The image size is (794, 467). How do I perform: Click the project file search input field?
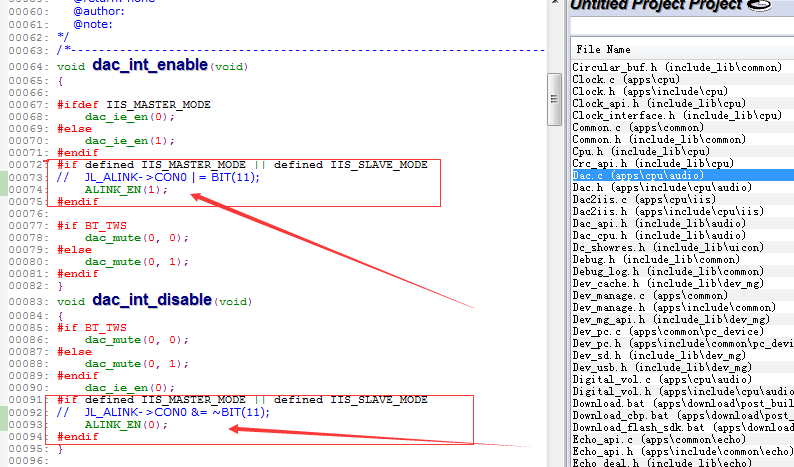[682, 25]
